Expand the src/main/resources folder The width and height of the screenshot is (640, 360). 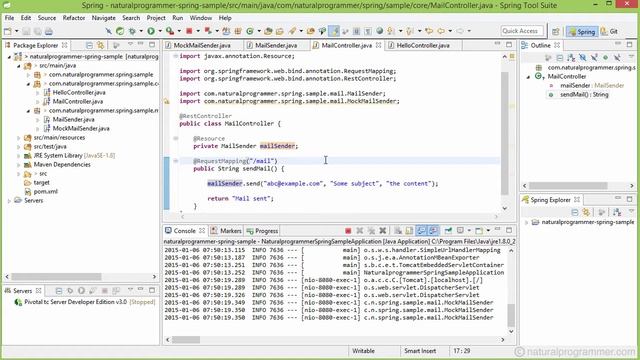pyautogui.click(x=19, y=138)
